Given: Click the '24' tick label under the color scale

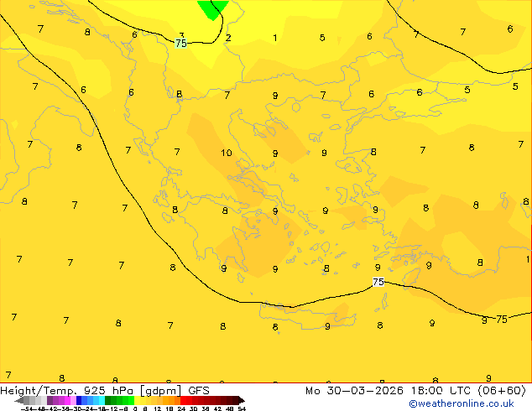Looking at the screenshot, I should (x=181, y=409).
